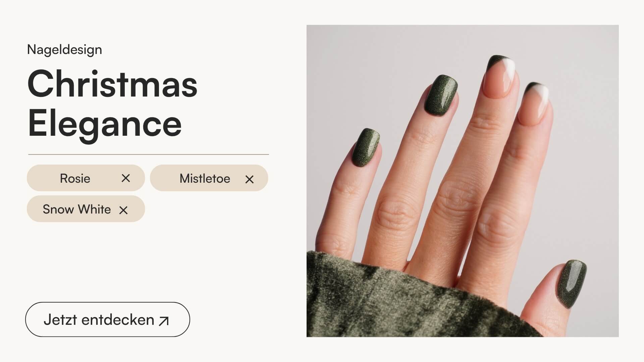Select the Mistletoe color tag label
The height and width of the screenshot is (362, 644).
pyautogui.click(x=205, y=178)
